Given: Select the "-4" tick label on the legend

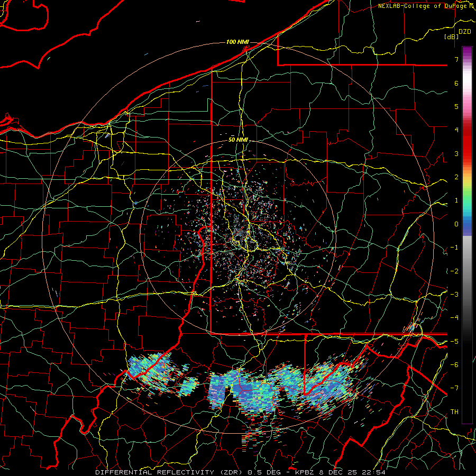Looking at the screenshot, I should coord(454,318).
